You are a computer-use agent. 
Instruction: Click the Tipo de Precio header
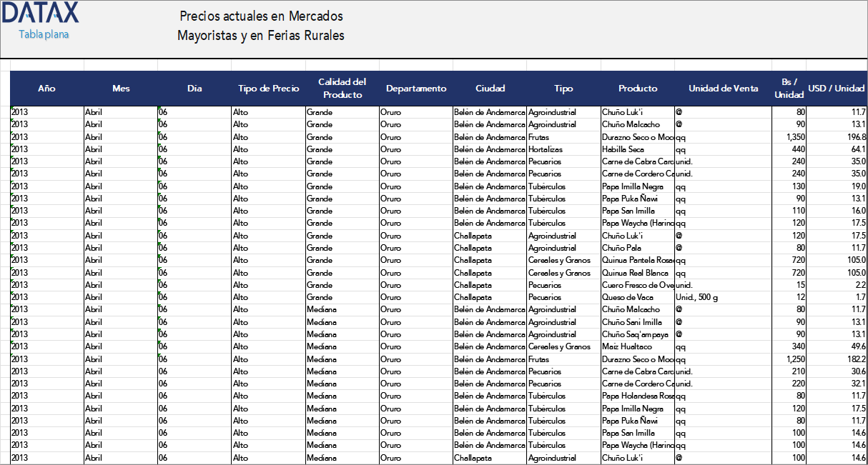(268, 89)
